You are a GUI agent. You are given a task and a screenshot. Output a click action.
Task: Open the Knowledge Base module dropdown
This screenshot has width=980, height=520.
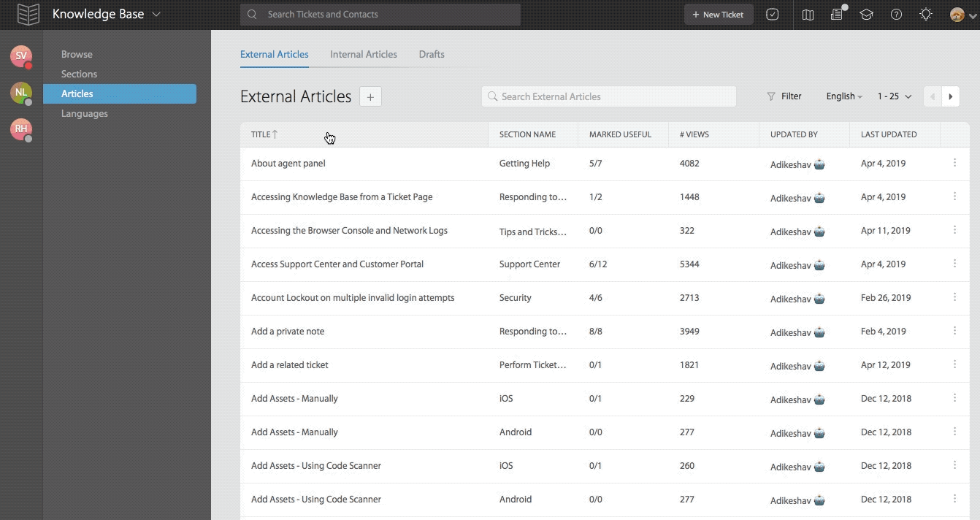[x=107, y=14]
